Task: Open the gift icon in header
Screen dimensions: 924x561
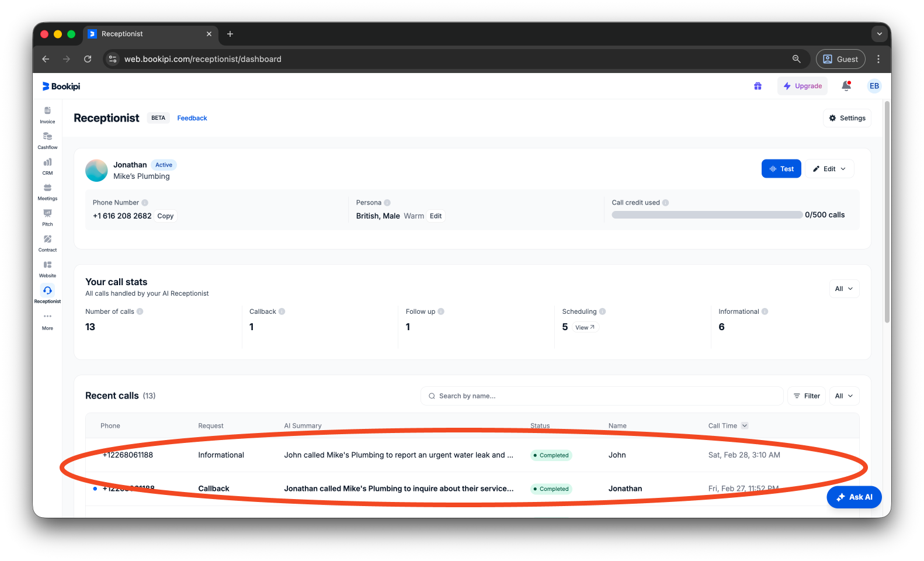Action: coord(758,86)
